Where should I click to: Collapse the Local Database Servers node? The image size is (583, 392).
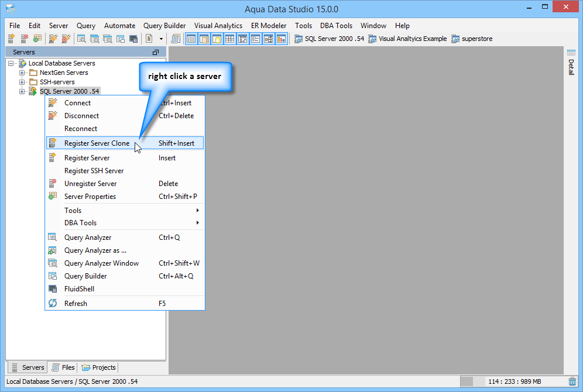point(11,64)
